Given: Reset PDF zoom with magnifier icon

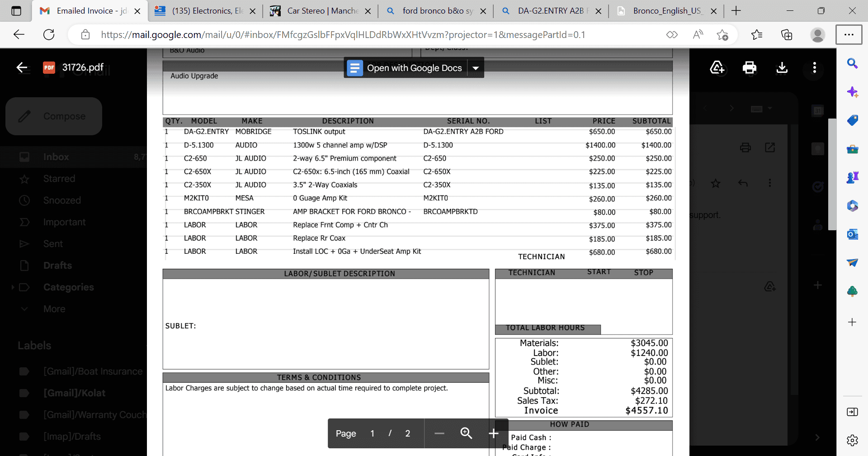Looking at the screenshot, I should click(466, 433).
